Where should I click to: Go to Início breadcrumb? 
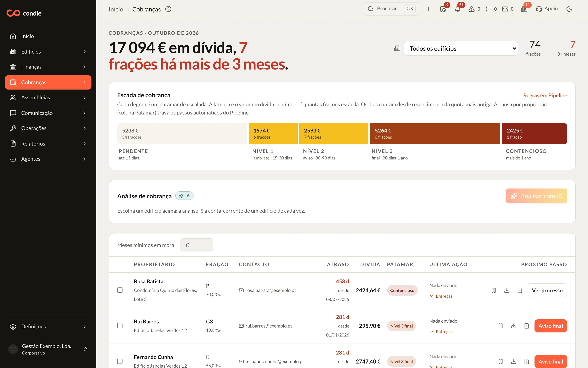[116, 9]
